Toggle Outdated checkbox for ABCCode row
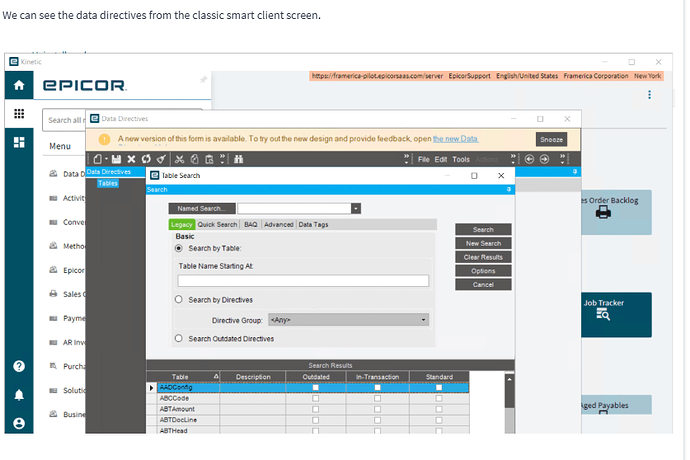 [316, 398]
